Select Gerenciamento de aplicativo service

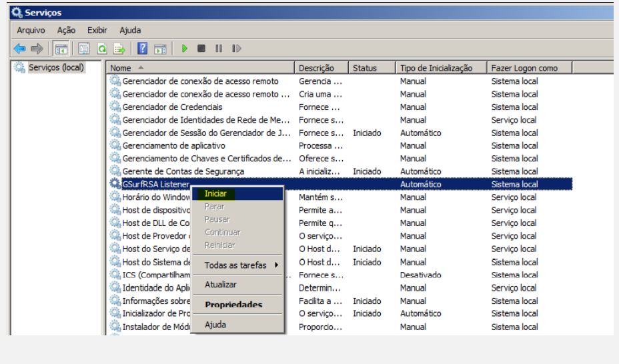tap(173, 145)
